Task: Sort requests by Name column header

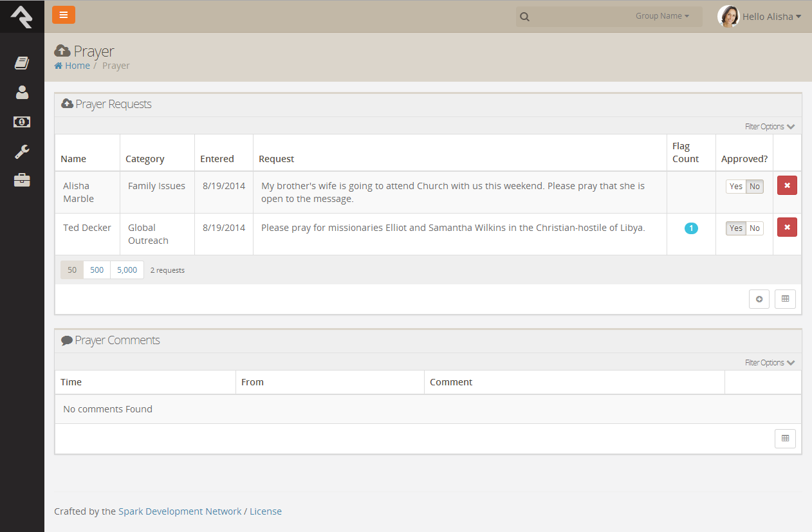Action: pyautogui.click(x=73, y=159)
